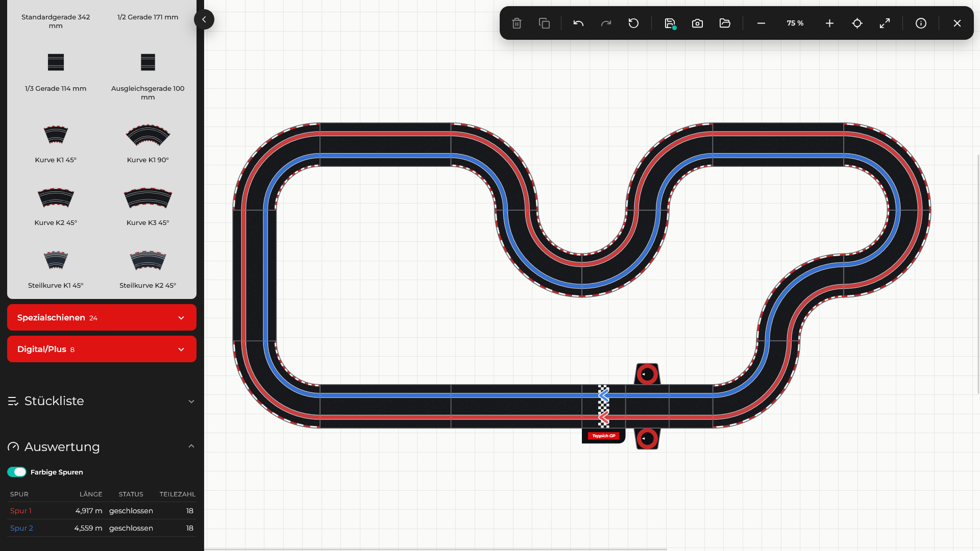Screen dimensions: 980x551
Task: Zoom in with the plus icon
Action: [x=829, y=23]
